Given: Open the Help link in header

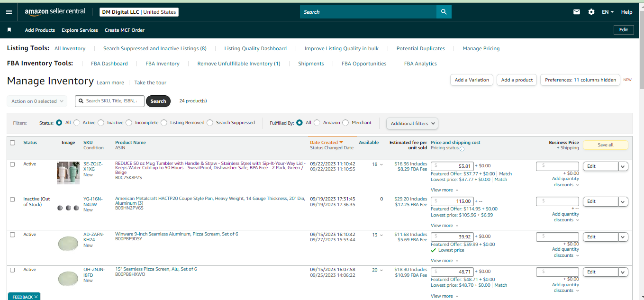Looking at the screenshot, I should pyautogui.click(x=626, y=12).
